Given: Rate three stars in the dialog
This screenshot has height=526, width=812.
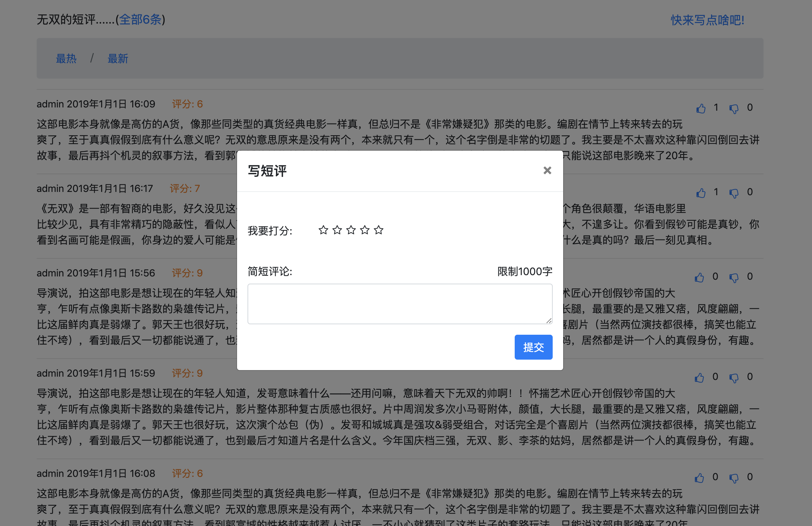Looking at the screenshot, I should coord(351,230).
